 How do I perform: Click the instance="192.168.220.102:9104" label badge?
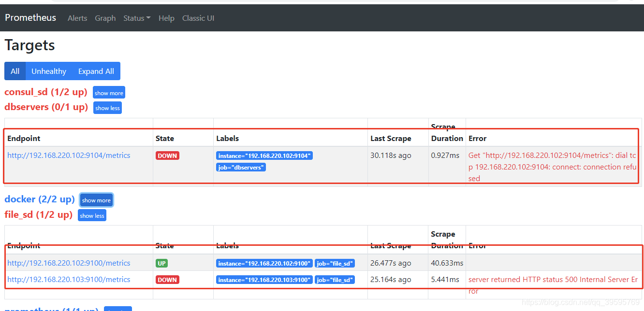pos(264,155)
